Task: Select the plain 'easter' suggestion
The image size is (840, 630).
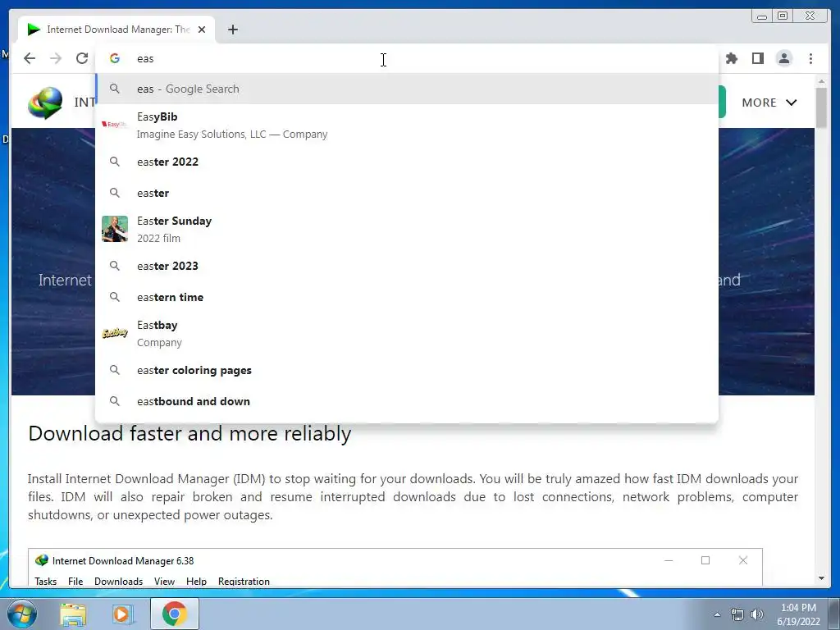Action: click(407, 193)
